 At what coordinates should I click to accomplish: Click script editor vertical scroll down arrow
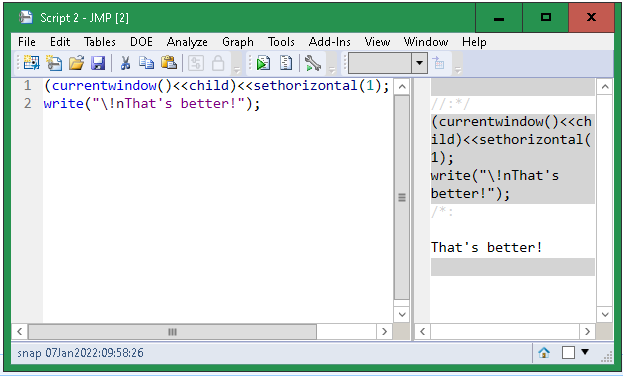(402, 314)
